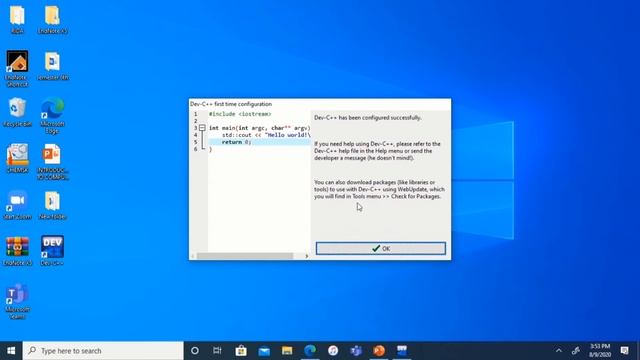Switch to PowerPoint on the taskbar
Image resolution: width=640 pixels, height=360 pixels.
coord(379,351)
